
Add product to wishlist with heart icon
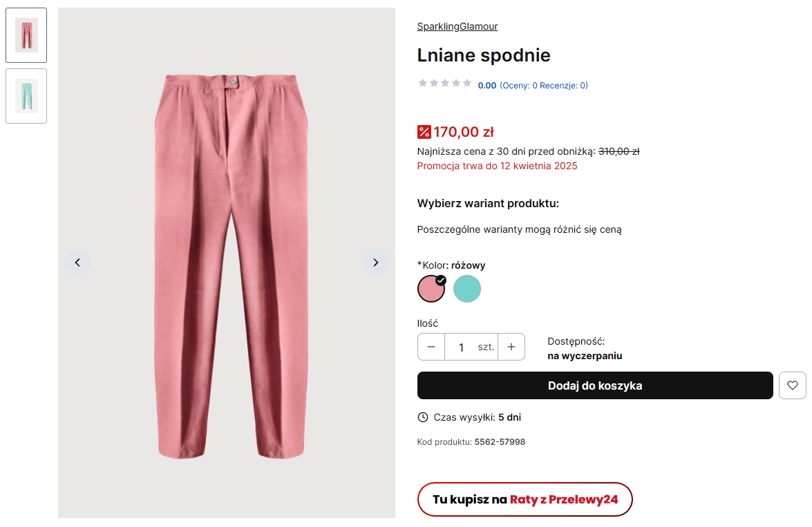click(x=792, y=385)
